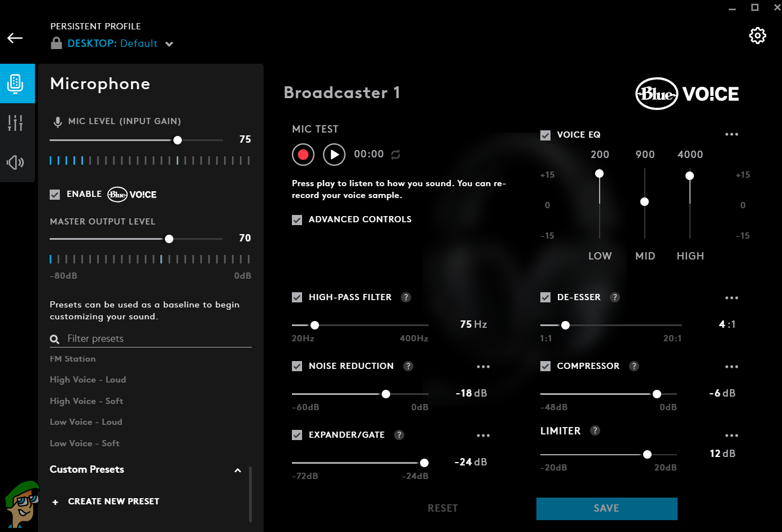Click the Blue VO!CE logo at top right
This screenshot has height=532, width=782.
coord(687,94)
